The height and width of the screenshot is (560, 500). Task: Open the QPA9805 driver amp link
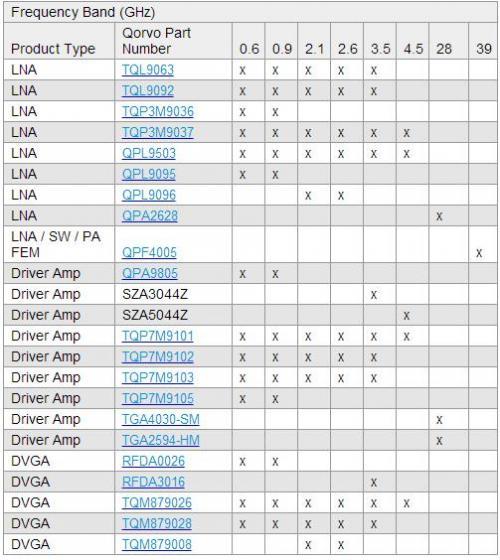click(x=150, y=273)
